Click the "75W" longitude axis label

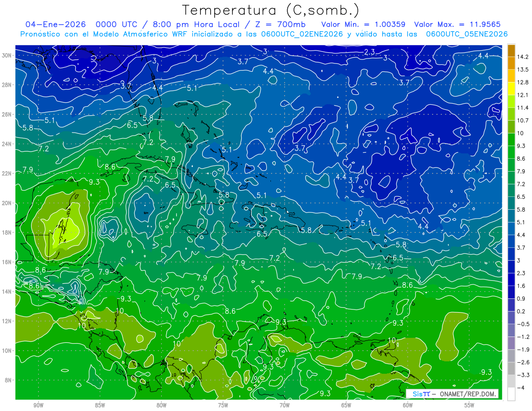223,406
